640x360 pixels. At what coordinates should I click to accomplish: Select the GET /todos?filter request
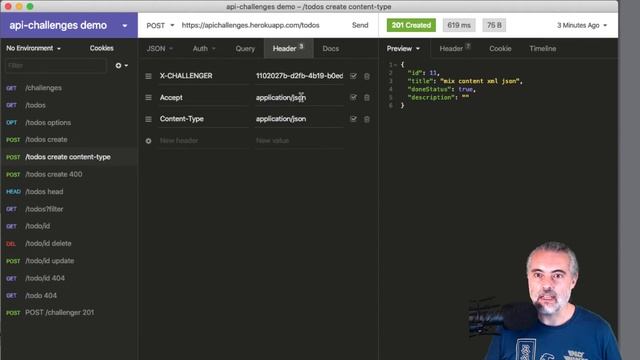69,209
